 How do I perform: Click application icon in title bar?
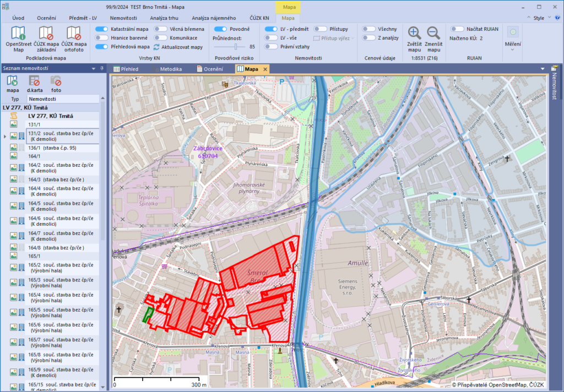tap(6, 7)
